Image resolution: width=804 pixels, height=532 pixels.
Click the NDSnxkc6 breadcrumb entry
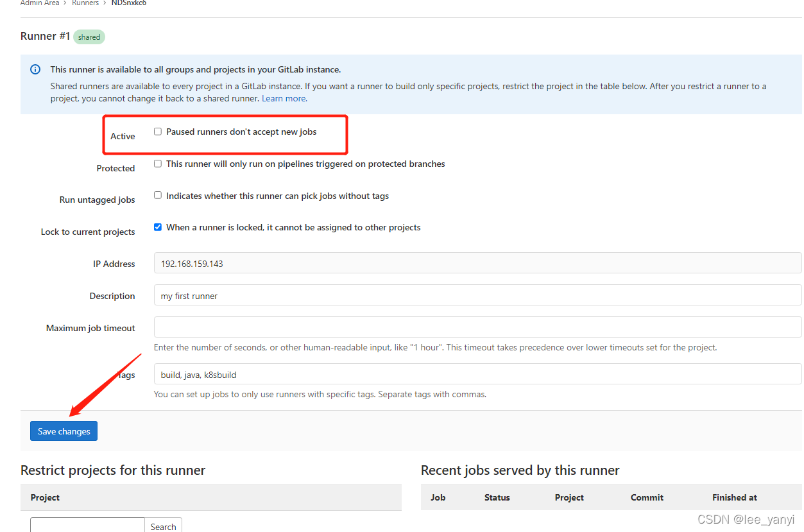point(128,3)
